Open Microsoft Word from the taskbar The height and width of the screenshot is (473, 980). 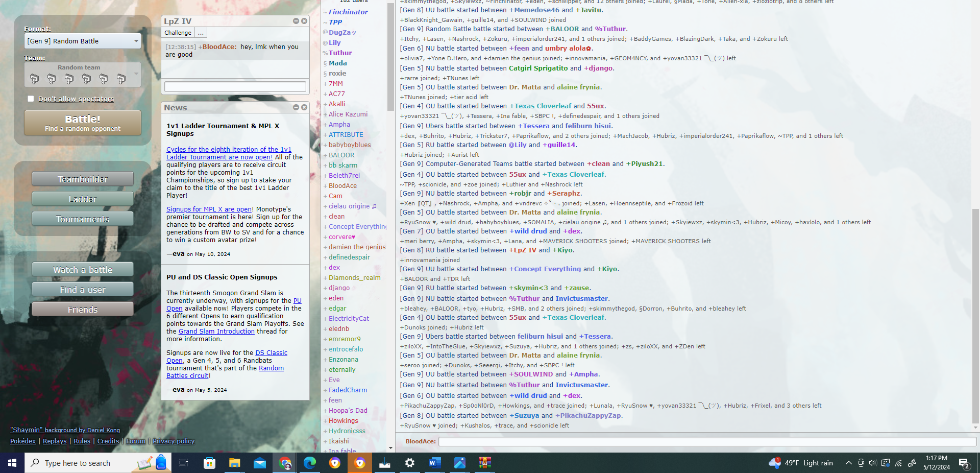point(434,463)
